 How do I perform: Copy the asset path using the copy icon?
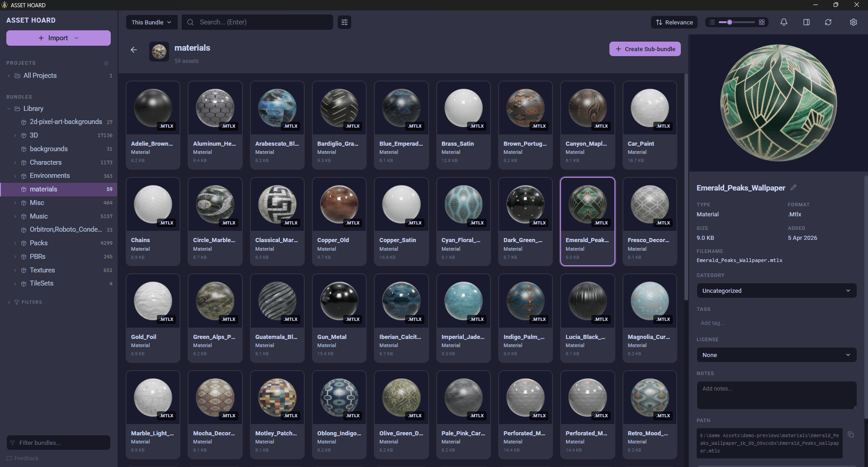pyautogui.click(x=851, y=434)
